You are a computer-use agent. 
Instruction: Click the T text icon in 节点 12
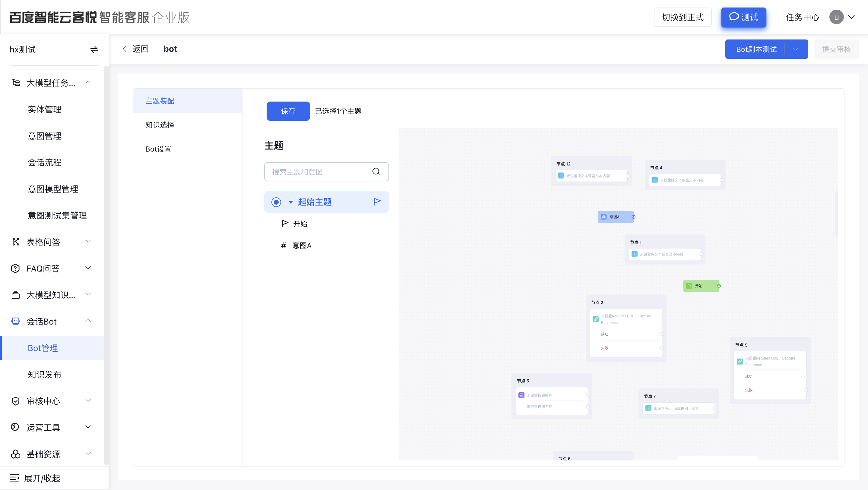[561, 176]
